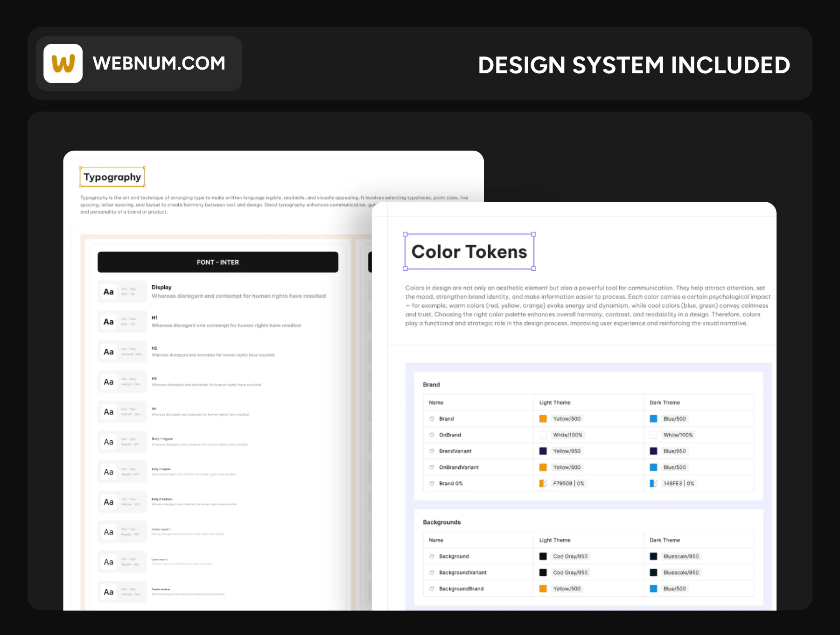Pick the Dark Theme white swatch in OnBrand row

pyautogui.click(x=653, y=435)
